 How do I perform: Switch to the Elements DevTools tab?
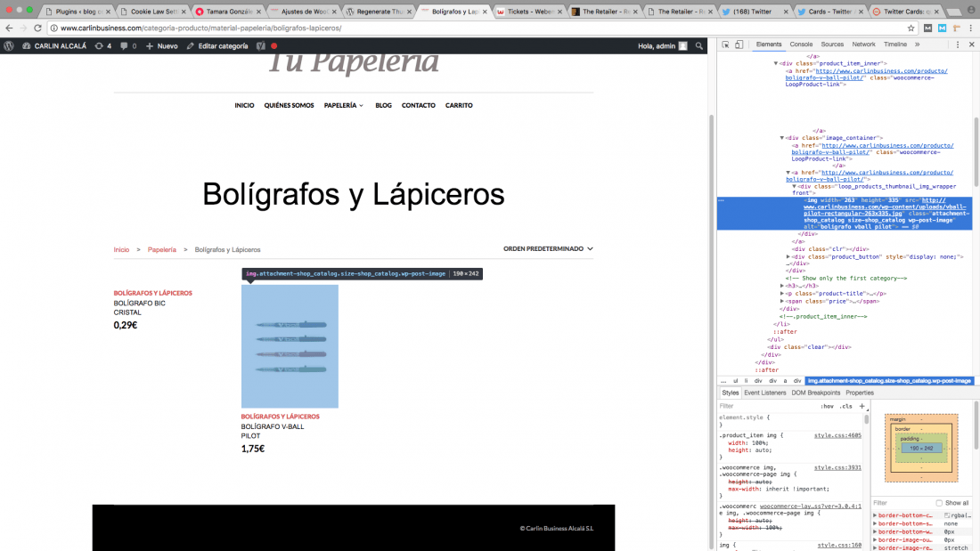point(768,45)
